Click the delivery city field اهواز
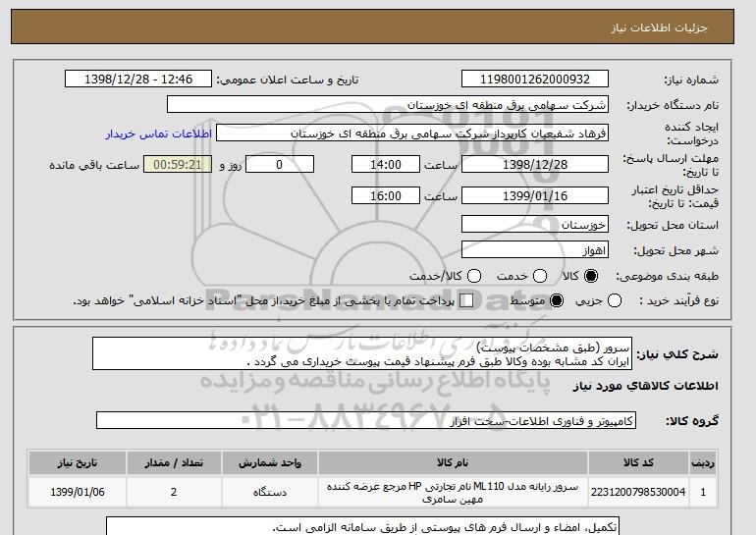The image size is (756, 535). pyautogui.click(x=535, y=249)
